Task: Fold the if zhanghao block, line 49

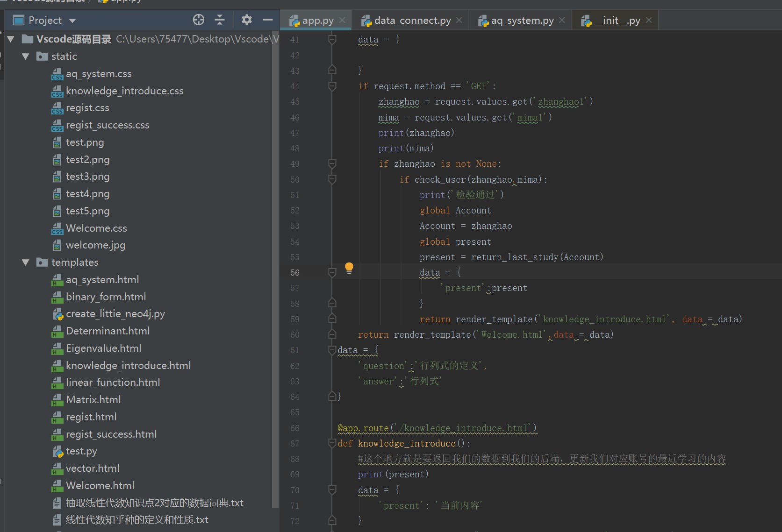Action: click(x=332, y=163)
